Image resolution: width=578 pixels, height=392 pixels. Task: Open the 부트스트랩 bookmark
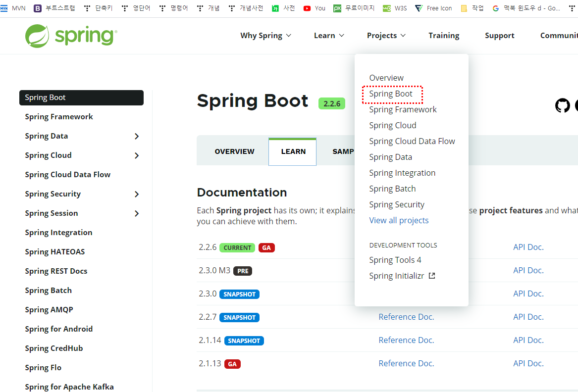click(54, 8)
